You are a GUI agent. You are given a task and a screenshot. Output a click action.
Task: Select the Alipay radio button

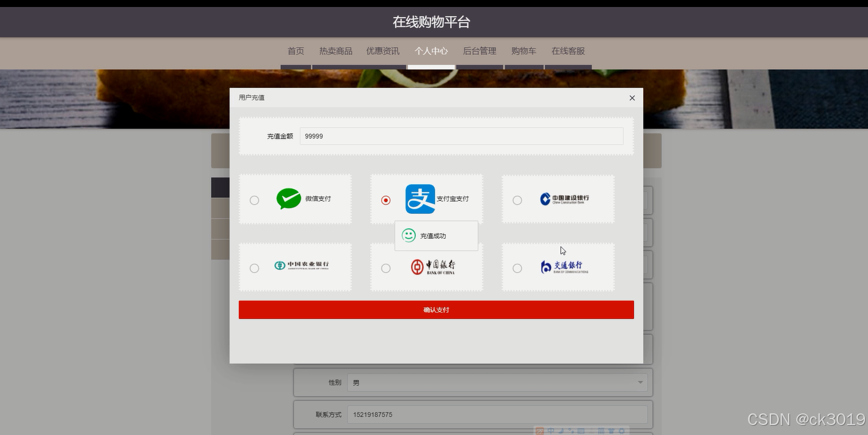click(x=386, y=200)
